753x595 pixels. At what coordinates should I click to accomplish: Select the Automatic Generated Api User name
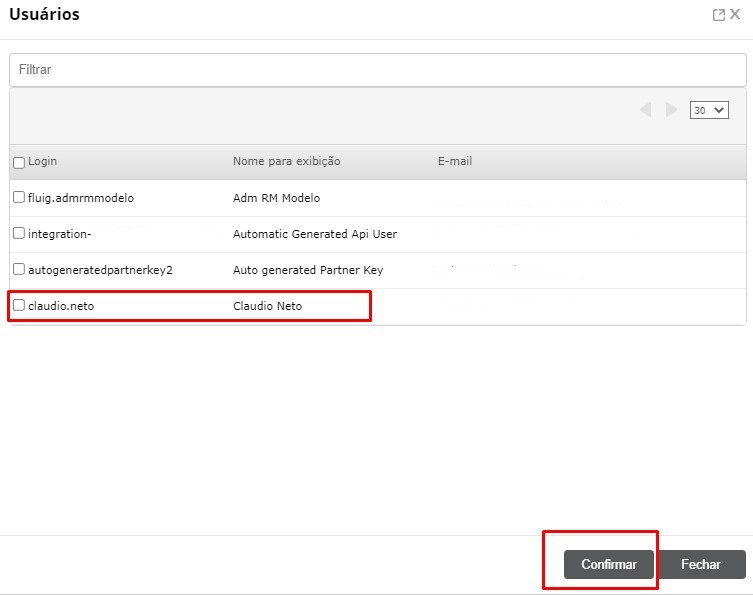pos(315,234)
